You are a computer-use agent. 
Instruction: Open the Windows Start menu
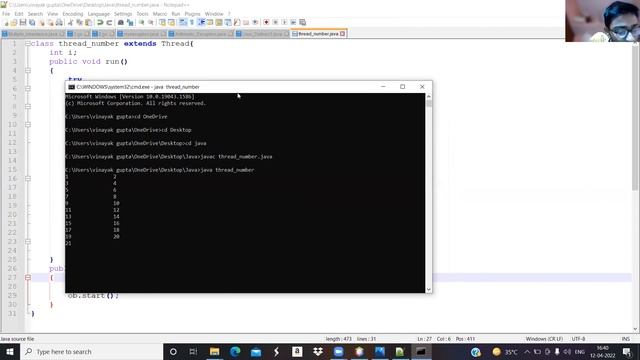point(10,351)
